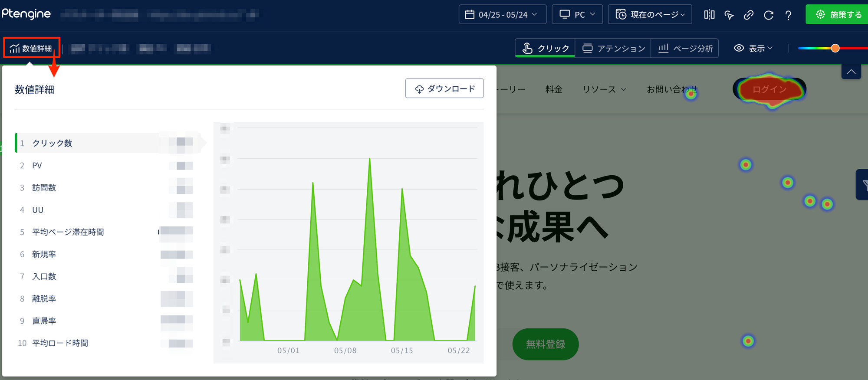Select the PV metric row
The width and height of the screenshot is (868, 380).
click(x=37, y=166)
